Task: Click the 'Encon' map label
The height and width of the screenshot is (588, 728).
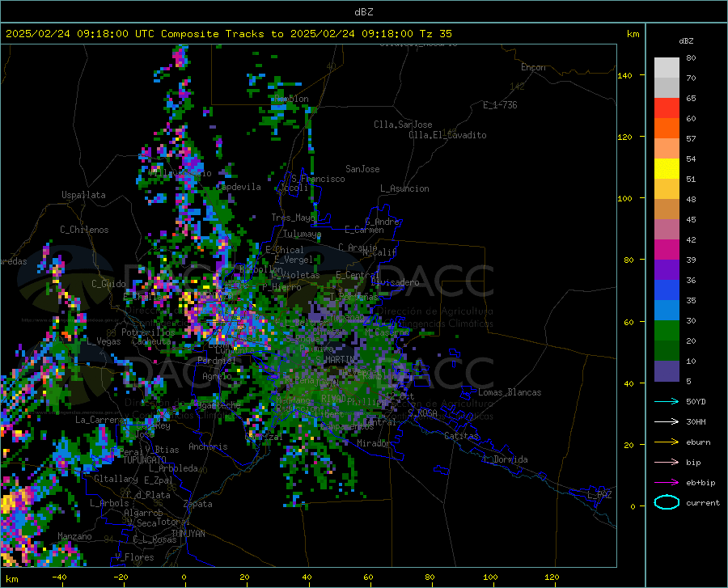Action: tap(533, 67)
